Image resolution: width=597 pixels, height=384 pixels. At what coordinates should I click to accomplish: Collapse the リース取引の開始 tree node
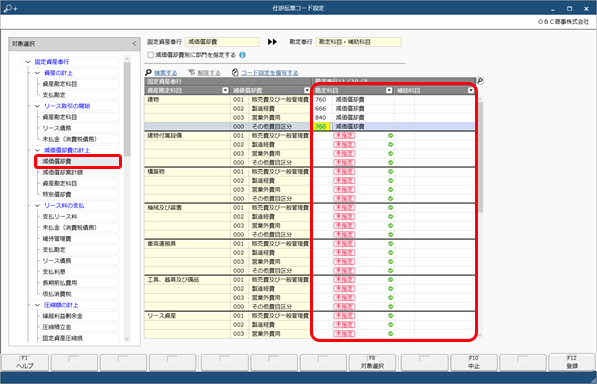point(37,106)
